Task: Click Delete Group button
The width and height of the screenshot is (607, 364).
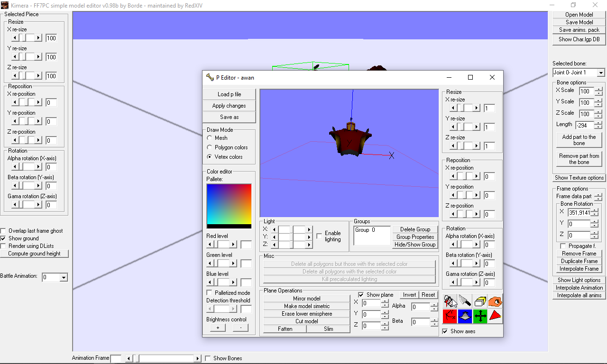Action: tap(415, 229)
